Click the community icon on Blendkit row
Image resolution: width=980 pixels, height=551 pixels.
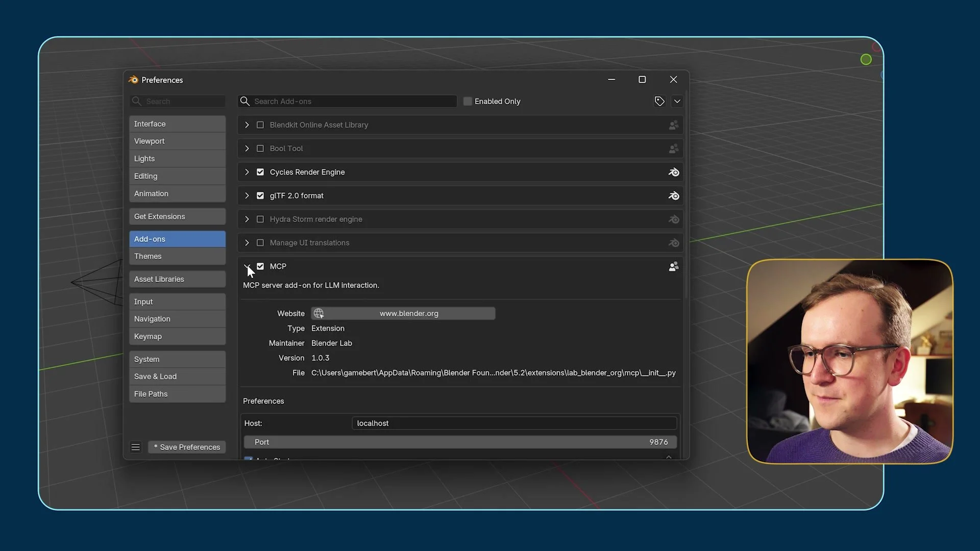click(674, 125)
